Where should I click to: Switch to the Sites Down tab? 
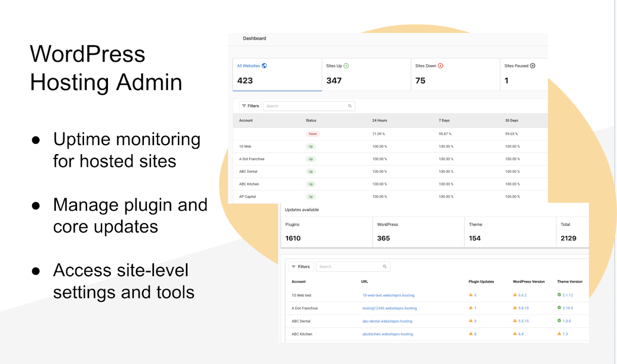coord(455,74)
